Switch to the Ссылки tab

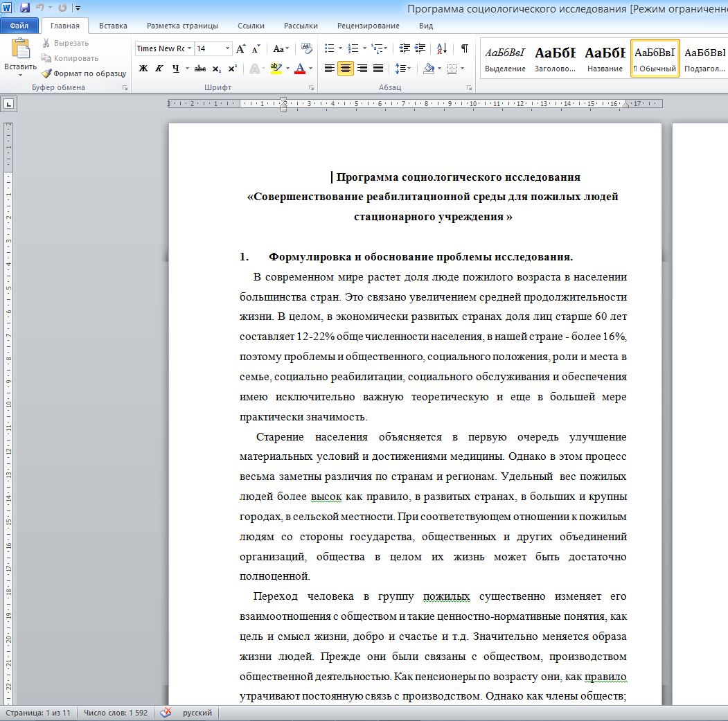pos(251,26)
